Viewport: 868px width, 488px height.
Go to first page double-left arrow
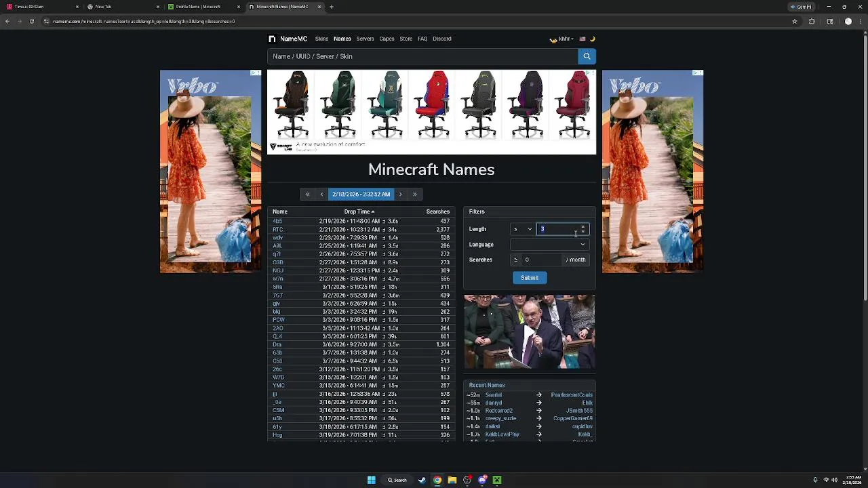click(307, 194)
